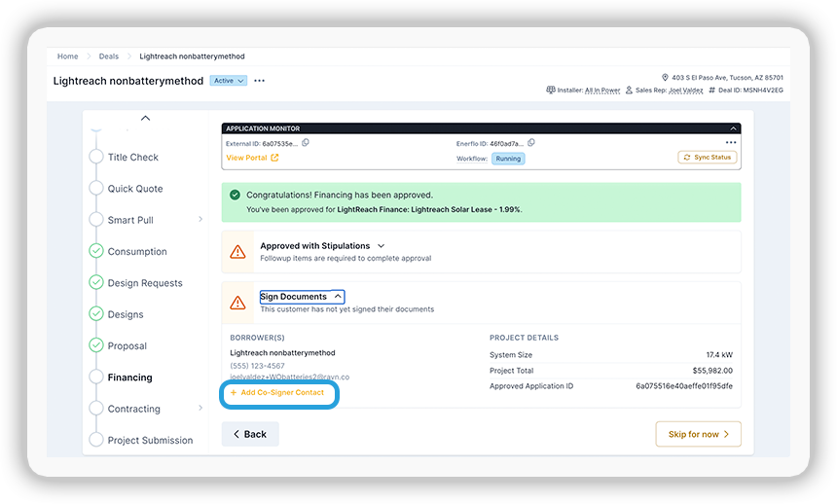Collapse the Sign Documents section

[x=338, y=297]
